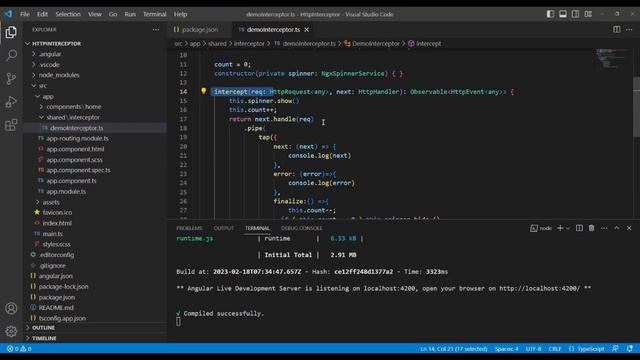The height and width of the screenshot is (360, 640).
Task: Collapse the HTTPINTERCEPTOR root folder
Action: click(x=56, y=43)
